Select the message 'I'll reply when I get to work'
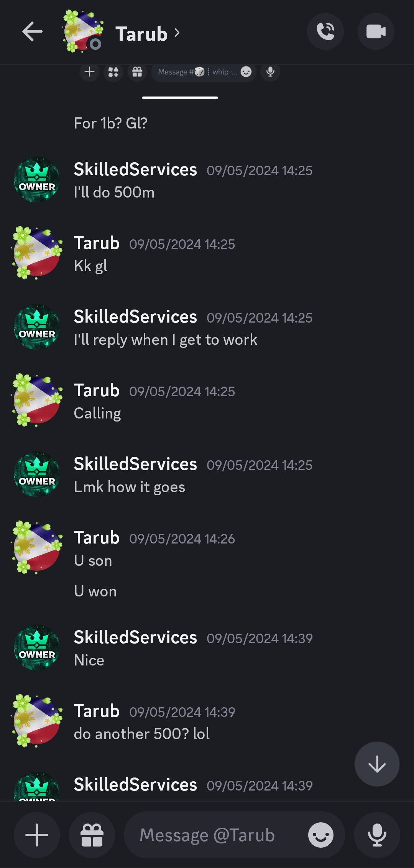This screenshot has width=414, height=868. click(x=165, y=339)
